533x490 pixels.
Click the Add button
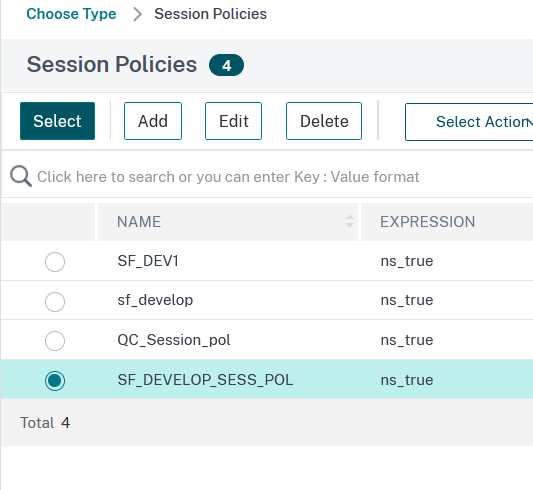coord(153,121)
